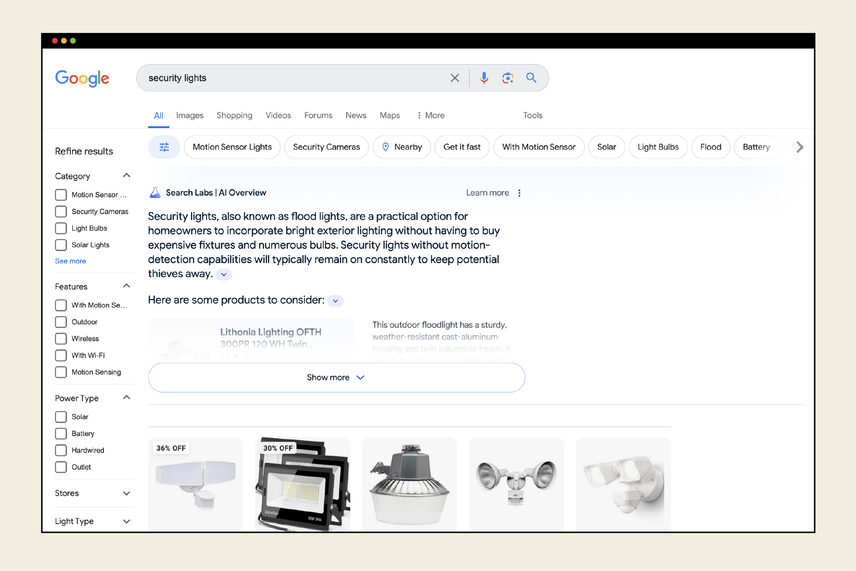Check the Motion Sensor category checkbox
Viewport: 856px width, 571px height.
(x=61, y=195)
